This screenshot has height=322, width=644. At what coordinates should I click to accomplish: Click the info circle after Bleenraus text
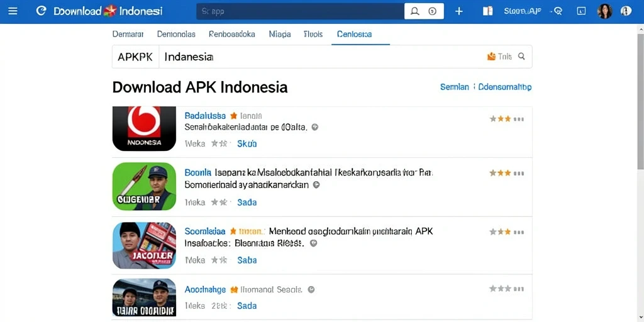click(x=313, y=243)
